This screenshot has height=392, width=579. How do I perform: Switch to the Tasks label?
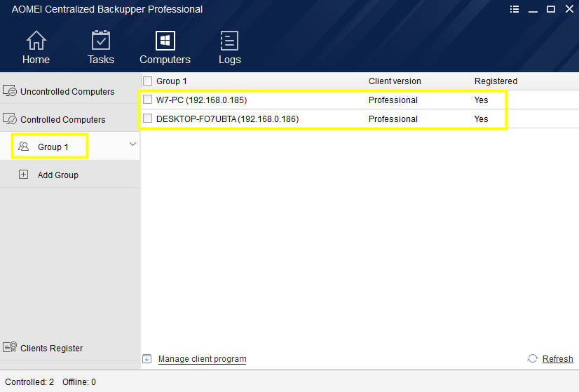(101, 60)
